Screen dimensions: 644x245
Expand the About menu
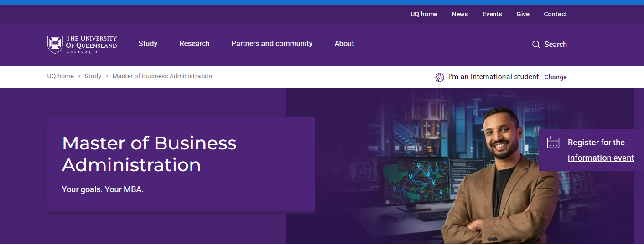pyautogui.click(x=344, y=44)
